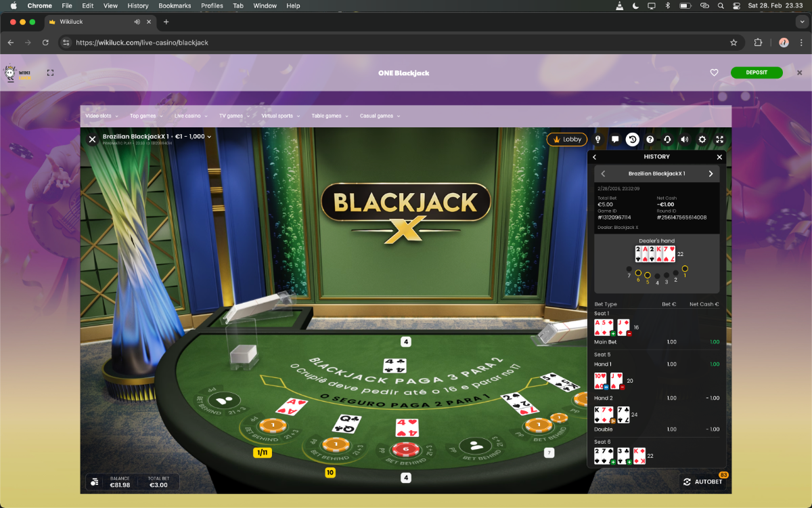Open game settings gear icon
The width and height of the screenshot is (812, 508).
tap(702, 140)
